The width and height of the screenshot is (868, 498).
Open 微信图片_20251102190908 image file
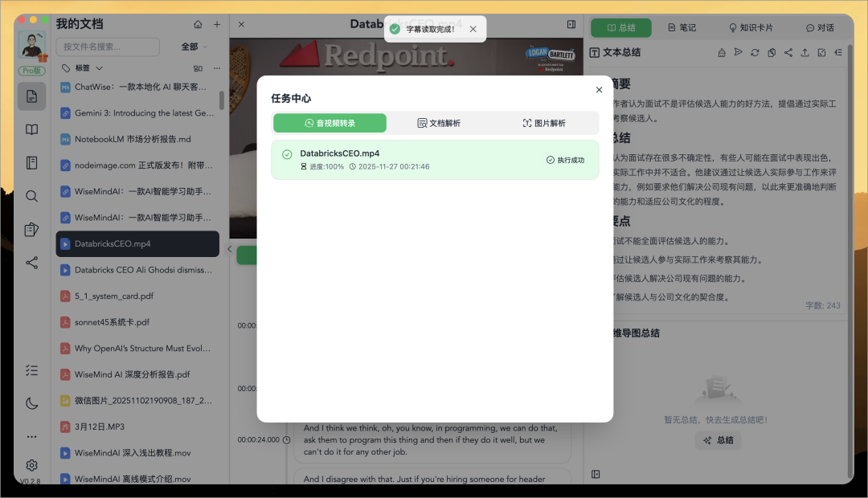(x=137, y=401)
